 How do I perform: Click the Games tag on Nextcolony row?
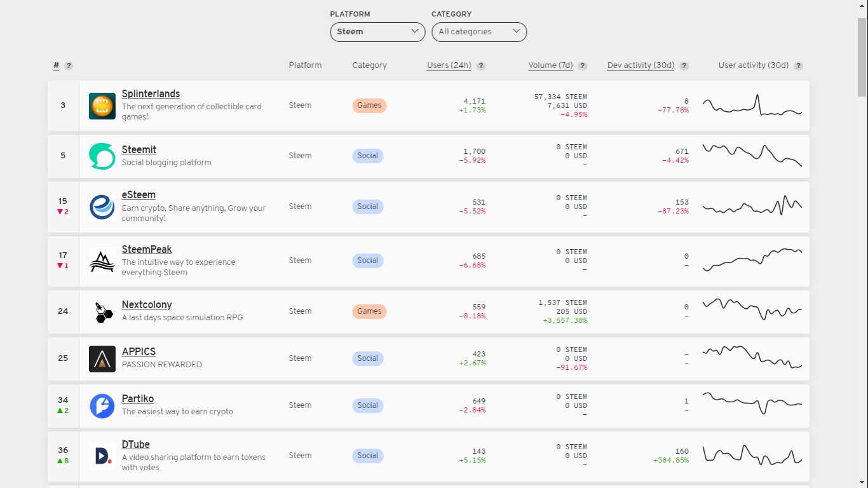(x=369, y=311)
